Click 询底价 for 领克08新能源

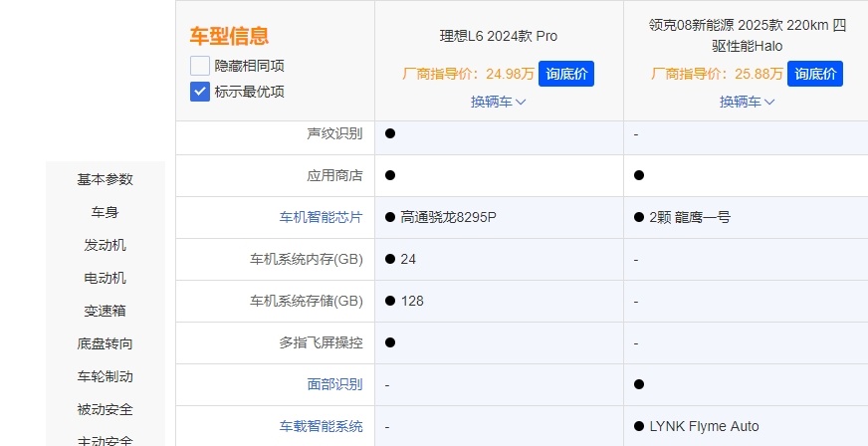tap(815, 74)
